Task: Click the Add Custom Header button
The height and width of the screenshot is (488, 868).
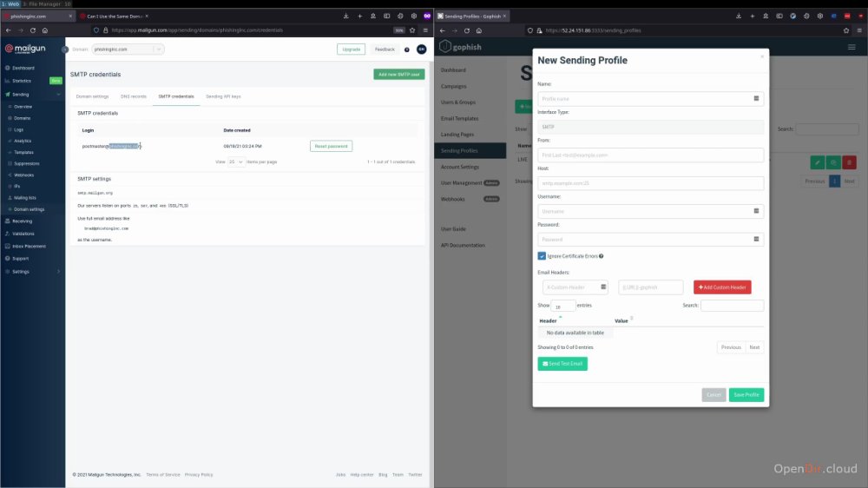Action: pos(722,287)
